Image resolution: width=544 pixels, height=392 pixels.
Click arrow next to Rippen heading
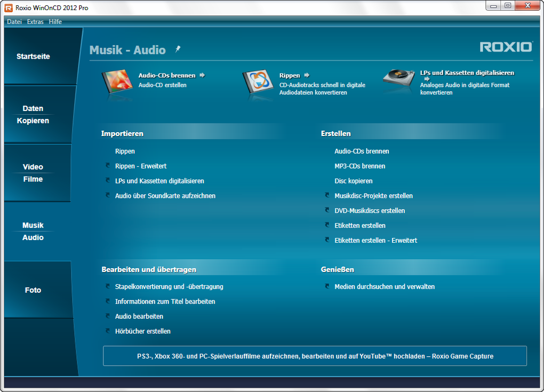click(x=307, y=75)
